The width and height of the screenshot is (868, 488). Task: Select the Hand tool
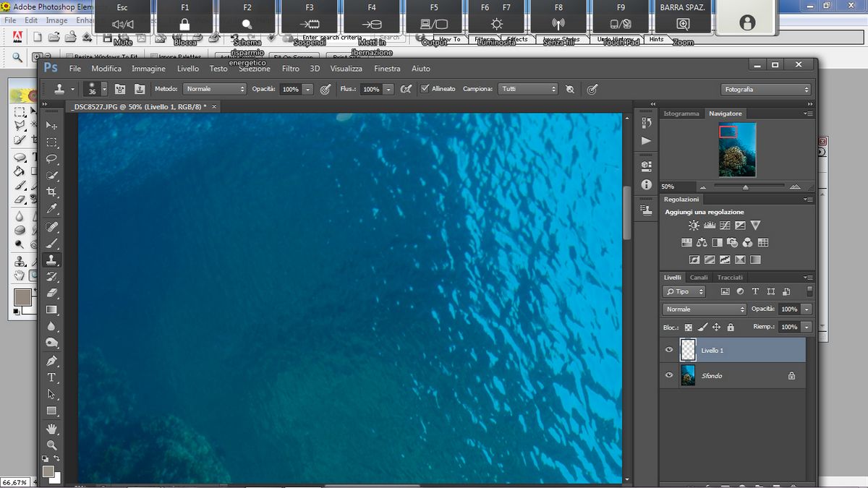[x=51, y=429]
